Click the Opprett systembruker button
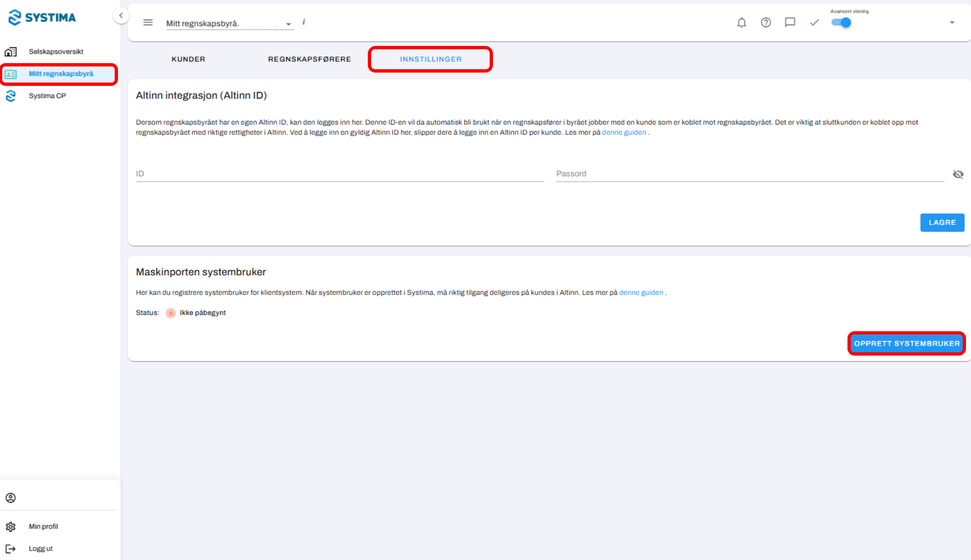This screenshot has width=971, height=560. tap(907, 343)
